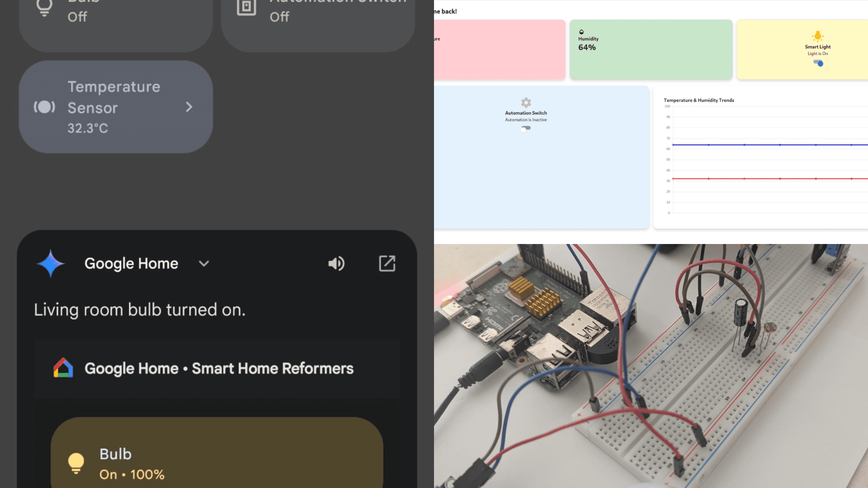Viewport: 868px width, 488px height.
Task: Tap the yellow Bulb light icon
Action: (76, 463)
